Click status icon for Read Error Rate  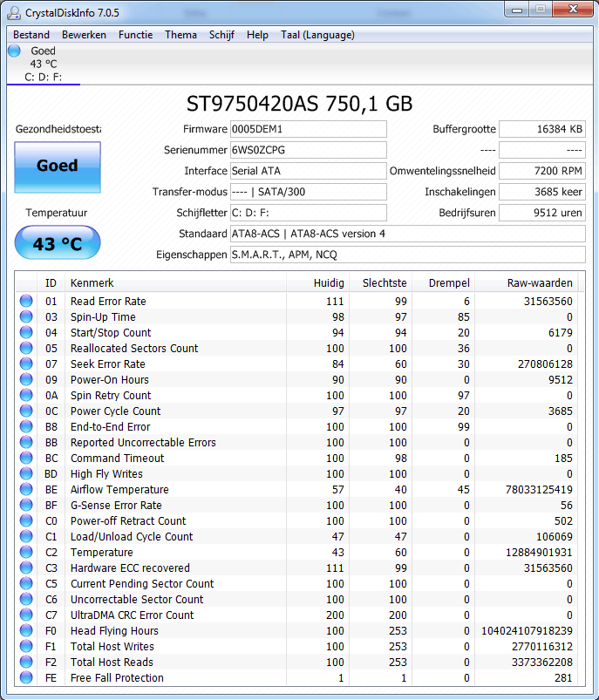pyautogui.click(x=26, y=301)
